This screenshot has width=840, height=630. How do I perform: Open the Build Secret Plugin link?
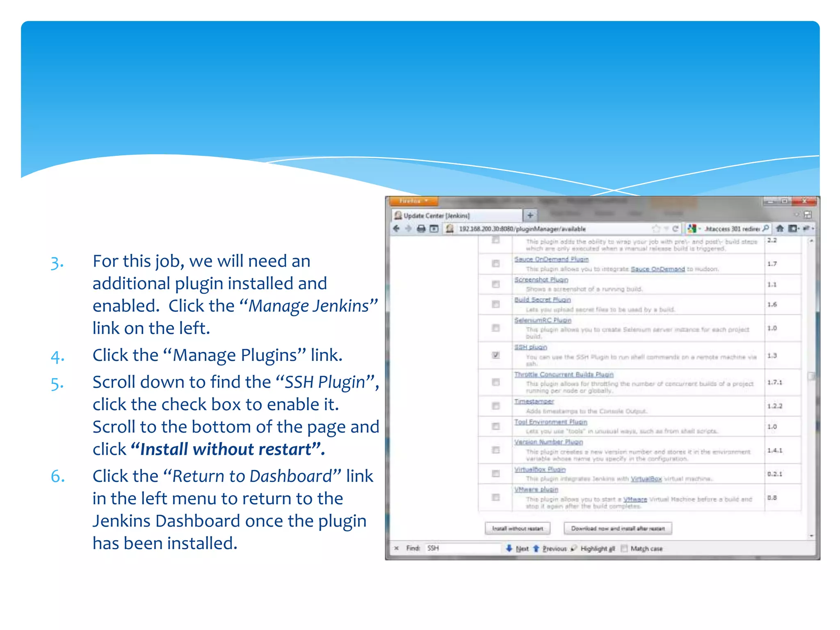click(x=542, y=300)
